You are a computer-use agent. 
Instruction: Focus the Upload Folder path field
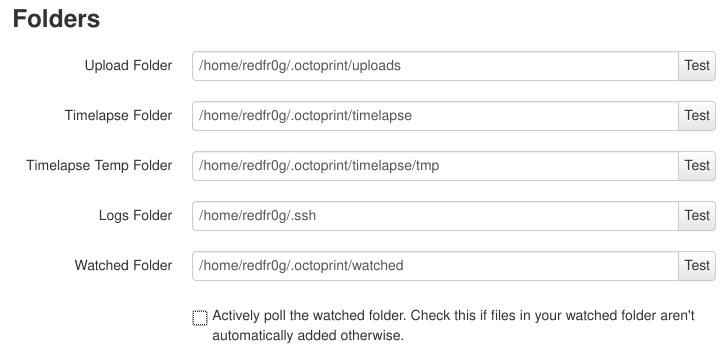(435, 66)
